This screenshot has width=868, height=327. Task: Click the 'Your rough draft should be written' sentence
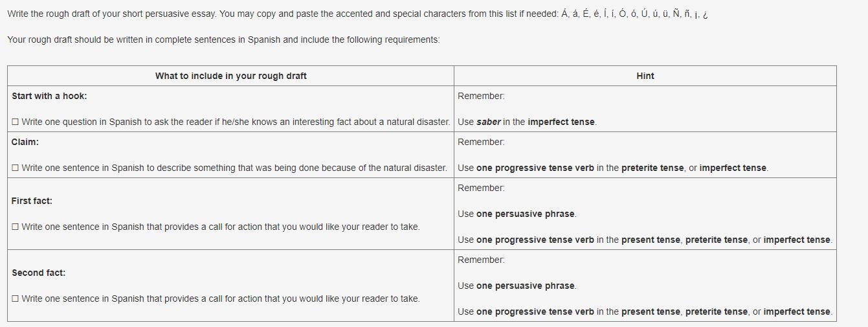(223, 39)
